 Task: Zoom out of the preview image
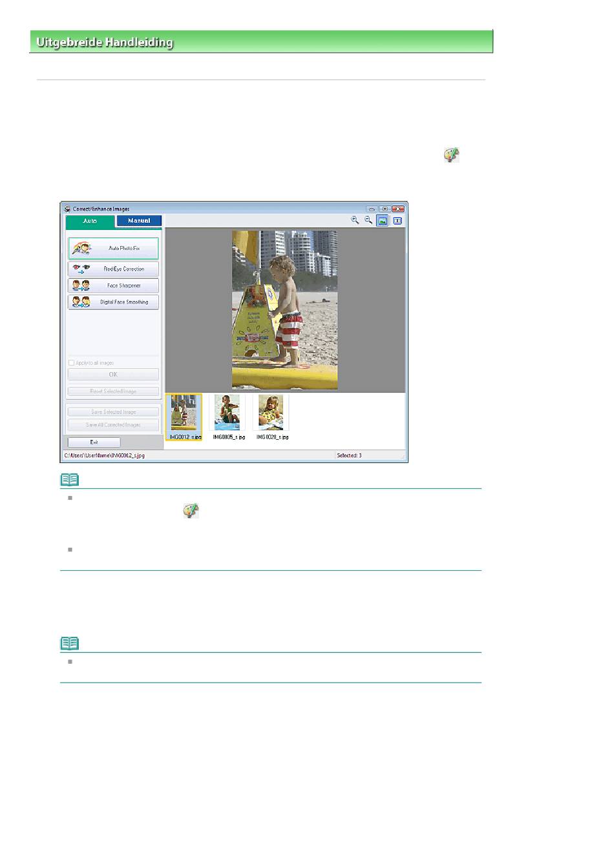coord(368,220)
